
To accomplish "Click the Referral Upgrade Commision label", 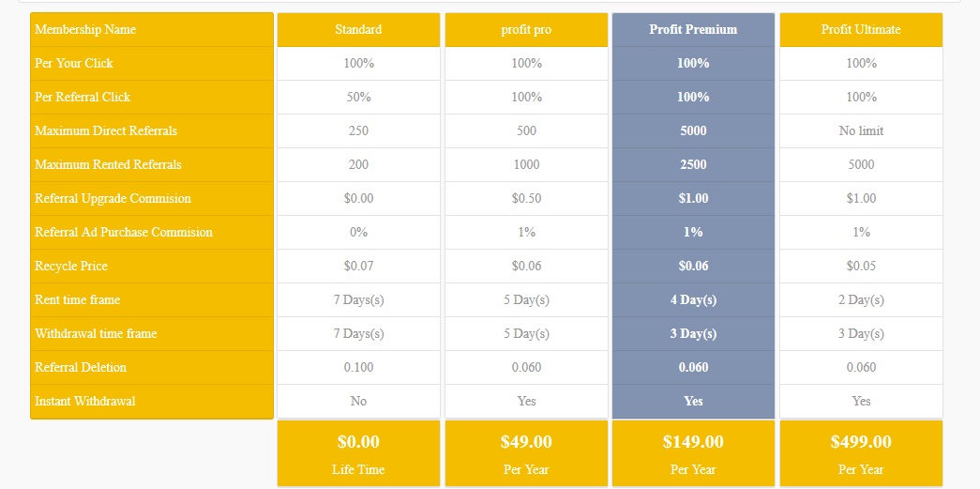I will (152, 198).
